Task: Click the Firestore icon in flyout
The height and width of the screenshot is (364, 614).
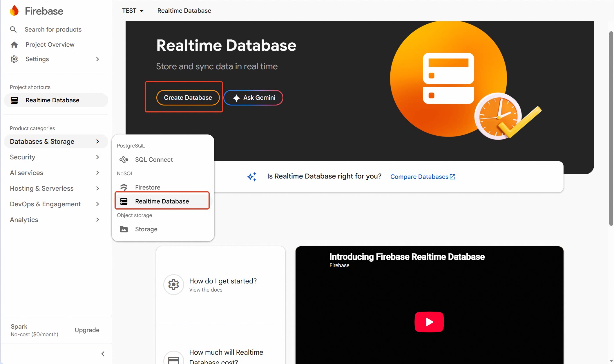Action: [124, 188]
